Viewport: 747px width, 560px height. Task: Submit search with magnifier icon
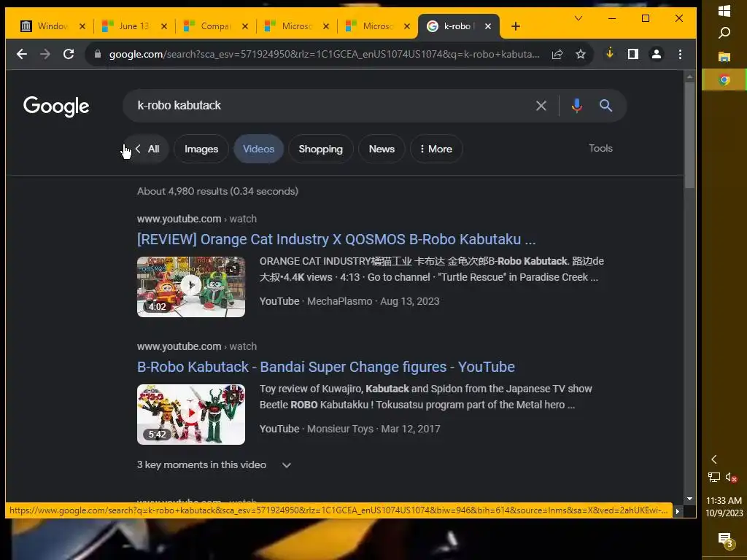click(605, 106)
